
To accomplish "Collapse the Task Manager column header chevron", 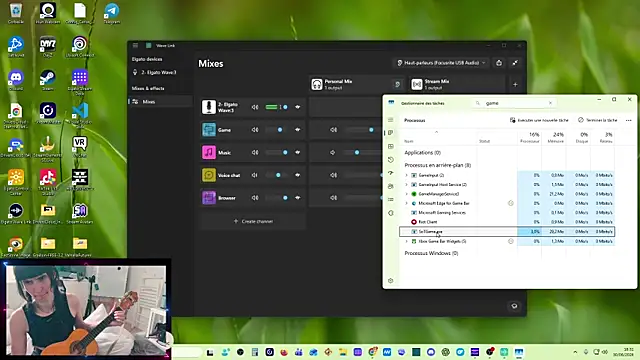I will (x=436, y=132).
